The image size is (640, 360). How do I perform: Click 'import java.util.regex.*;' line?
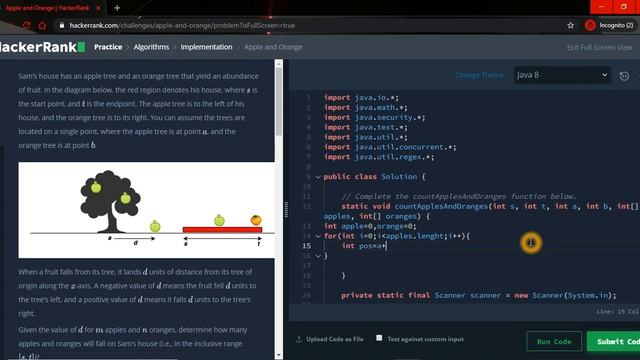[379, 157]
